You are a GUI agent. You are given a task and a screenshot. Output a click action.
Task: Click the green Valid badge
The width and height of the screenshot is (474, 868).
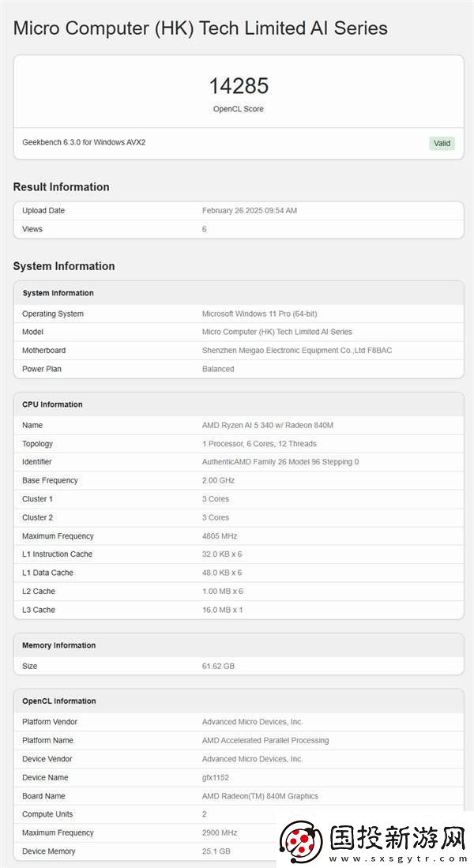(x=442, y=143)
